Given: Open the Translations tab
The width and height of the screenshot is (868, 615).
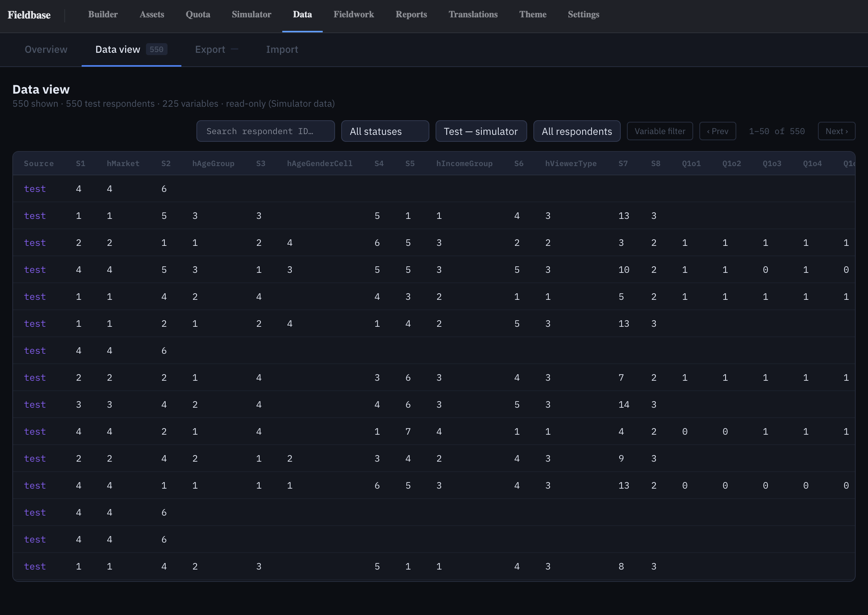Looking at the screenshot, I should coord(473,15).
